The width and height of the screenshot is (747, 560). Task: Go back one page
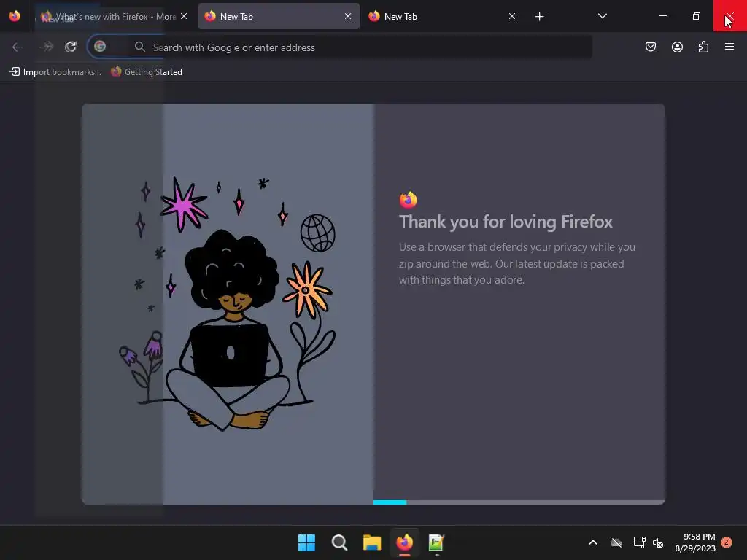click(18, 47)
